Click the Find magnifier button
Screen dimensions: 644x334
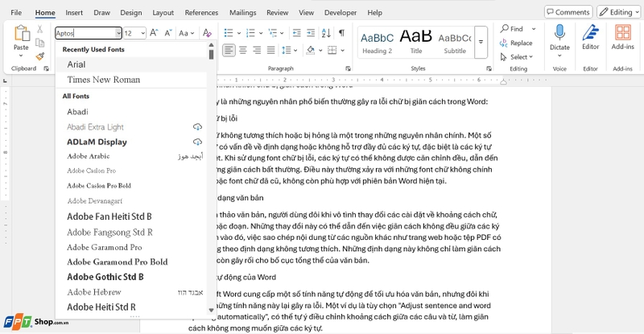[x=512, y=29]
